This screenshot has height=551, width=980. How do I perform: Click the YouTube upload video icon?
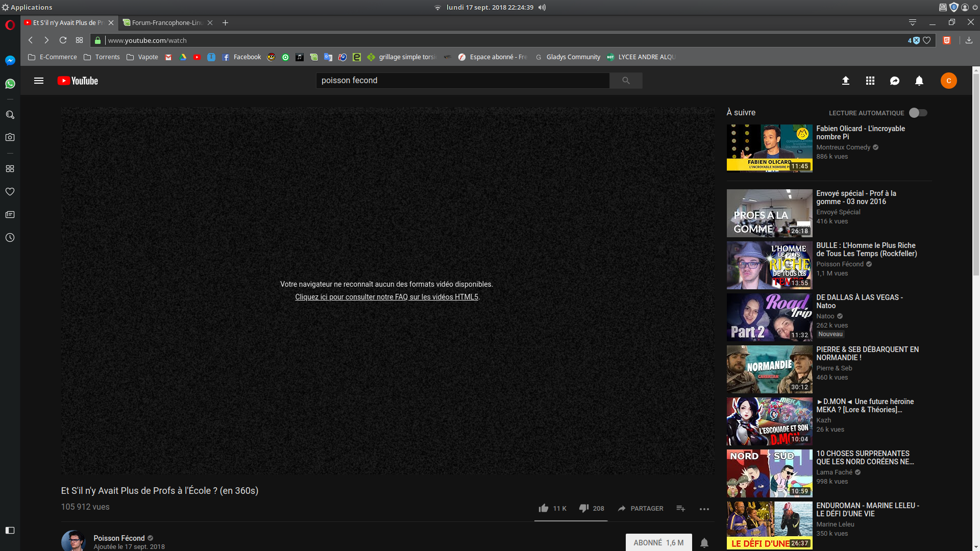coord(846,81)
